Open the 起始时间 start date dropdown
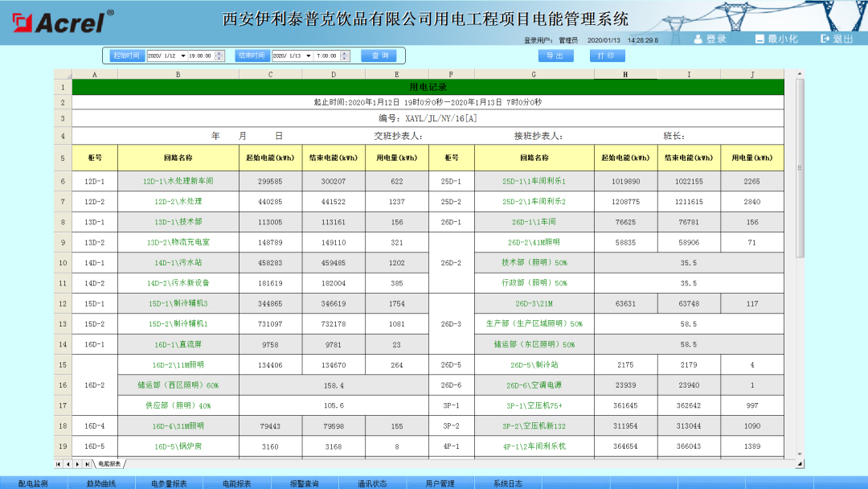 coord(183,55)
